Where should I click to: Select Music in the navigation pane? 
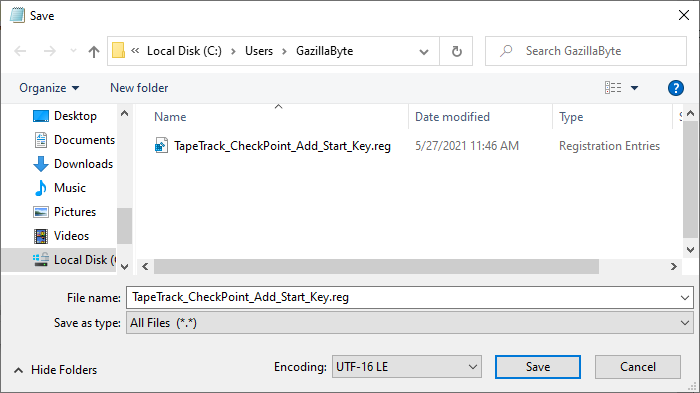click(x=70, y=188)
